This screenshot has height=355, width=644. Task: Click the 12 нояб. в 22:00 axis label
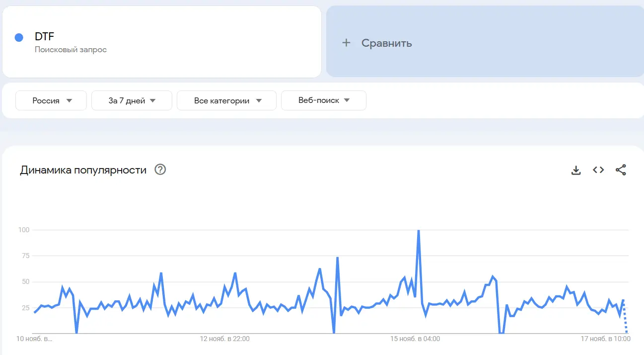[x=225, y=339]
